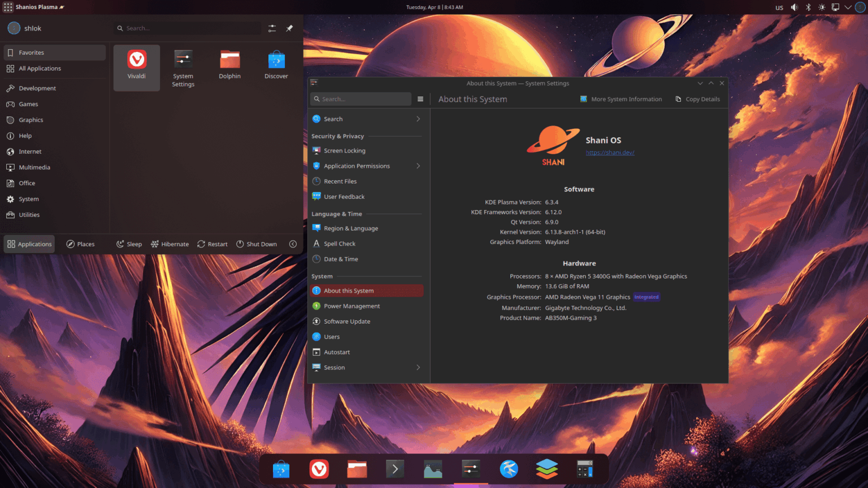Select Screen Locking in Security & Privacy
The height and width of the screenshot is (488, 868).
click(345, 150)
